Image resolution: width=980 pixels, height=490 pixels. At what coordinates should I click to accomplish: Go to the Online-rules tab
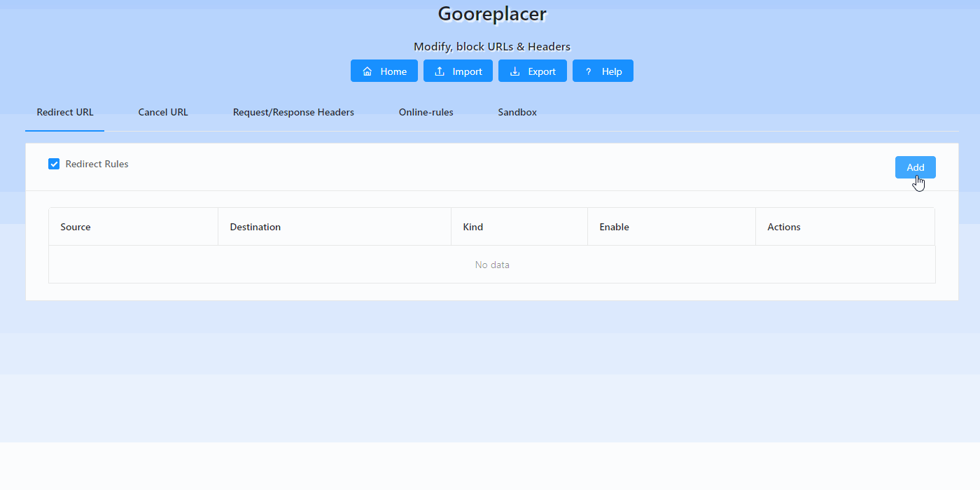[426, 112]
